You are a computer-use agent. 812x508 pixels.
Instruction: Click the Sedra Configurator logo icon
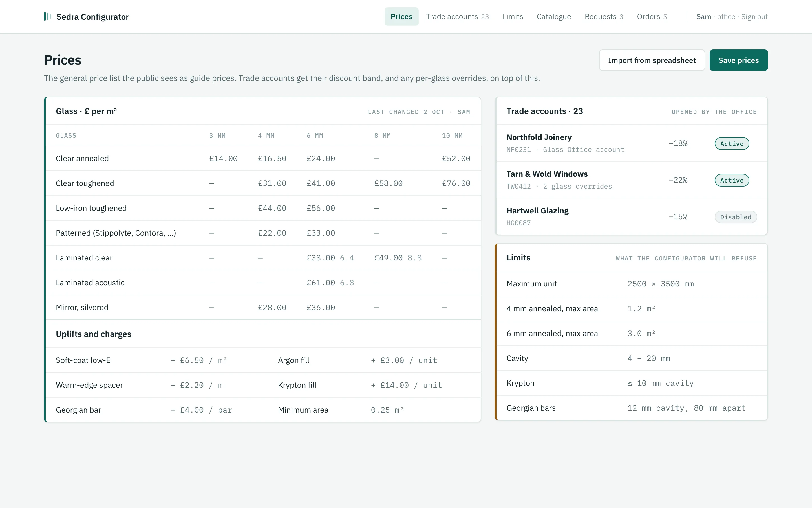point(48,16)
